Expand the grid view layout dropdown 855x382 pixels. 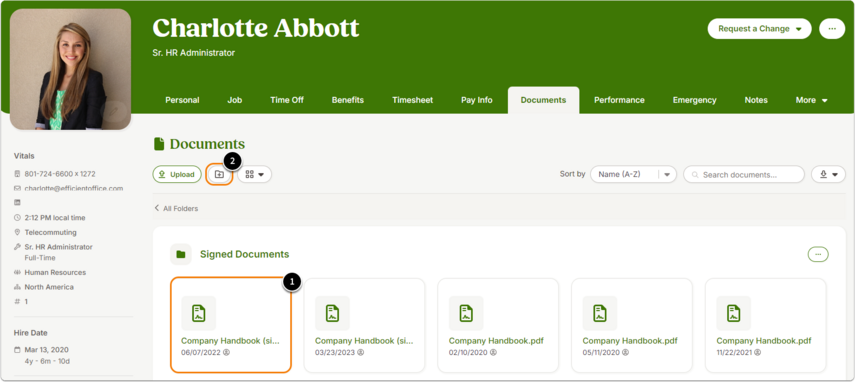pos(255,174)
